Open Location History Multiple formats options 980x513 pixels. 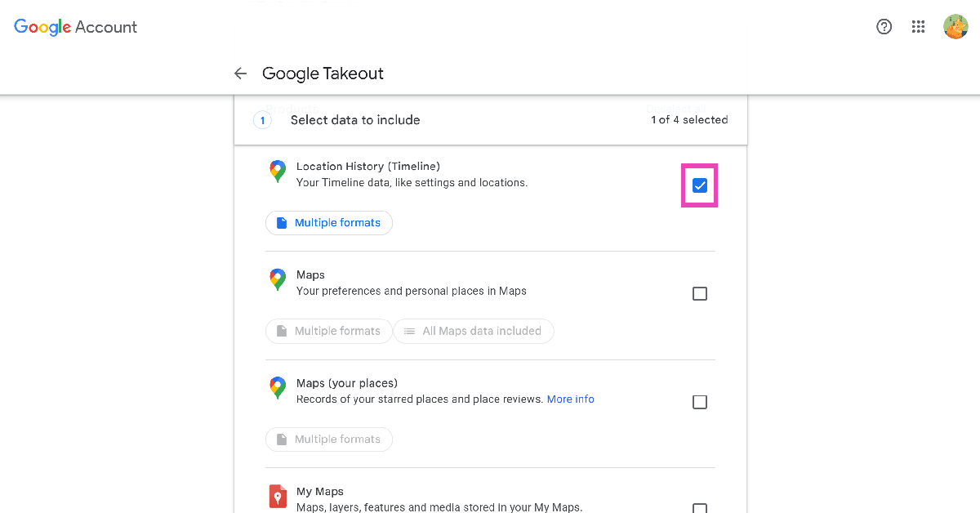pyautogui.click(x=329, y=223)
